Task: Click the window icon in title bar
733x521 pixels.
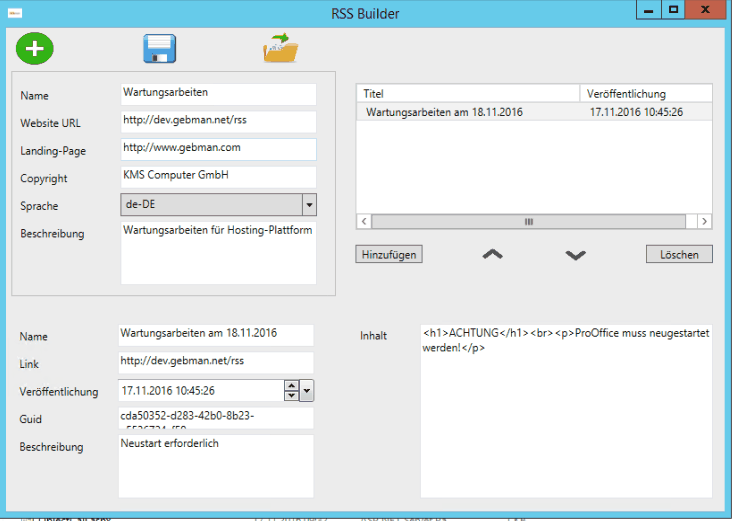Action: tap(15, 13)
